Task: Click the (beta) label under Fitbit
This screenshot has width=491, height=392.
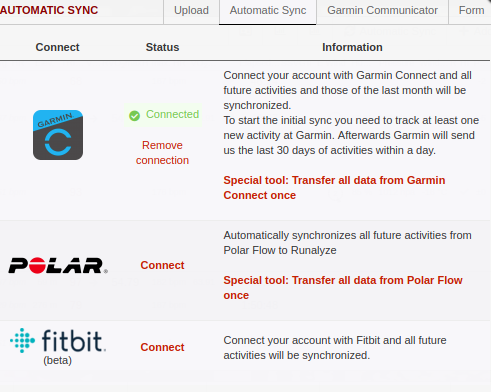Action: click(x=57, y=360)
